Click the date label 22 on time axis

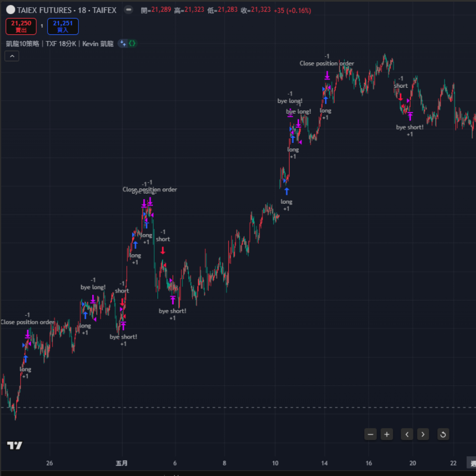pyautogui.click(x=453, y=463)
